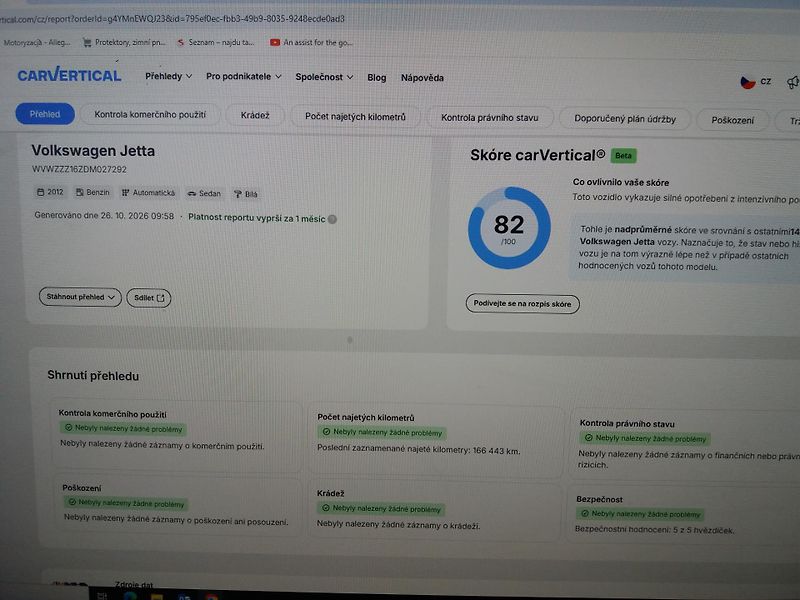Open the Nápověda help page
Image resolution: width=800 pixels, height=600 pixels.
422,78
